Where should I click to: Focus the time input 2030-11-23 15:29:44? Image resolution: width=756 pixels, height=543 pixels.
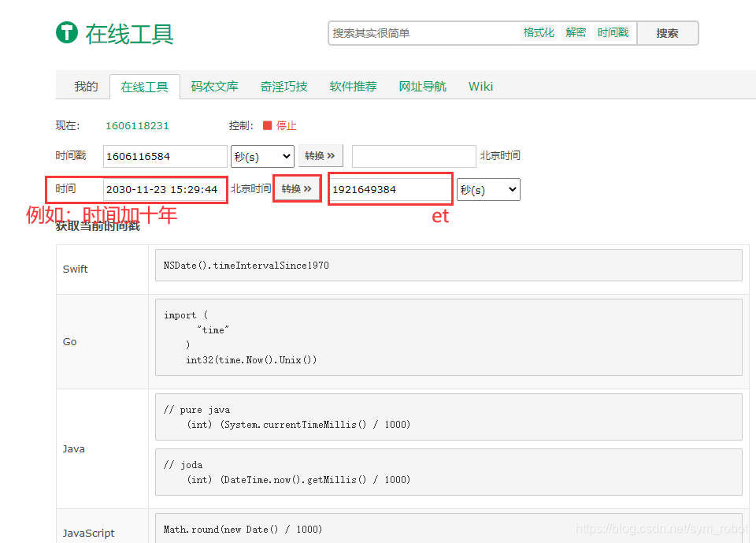[165, 190]
